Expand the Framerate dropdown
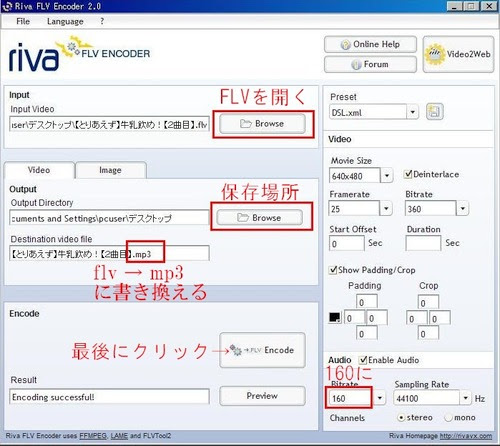The image size is (500, 446). tap(386, 209)
